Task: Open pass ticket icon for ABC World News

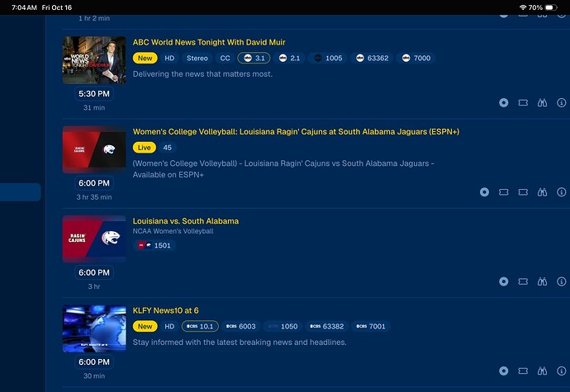Action: [x=523, y=103]
